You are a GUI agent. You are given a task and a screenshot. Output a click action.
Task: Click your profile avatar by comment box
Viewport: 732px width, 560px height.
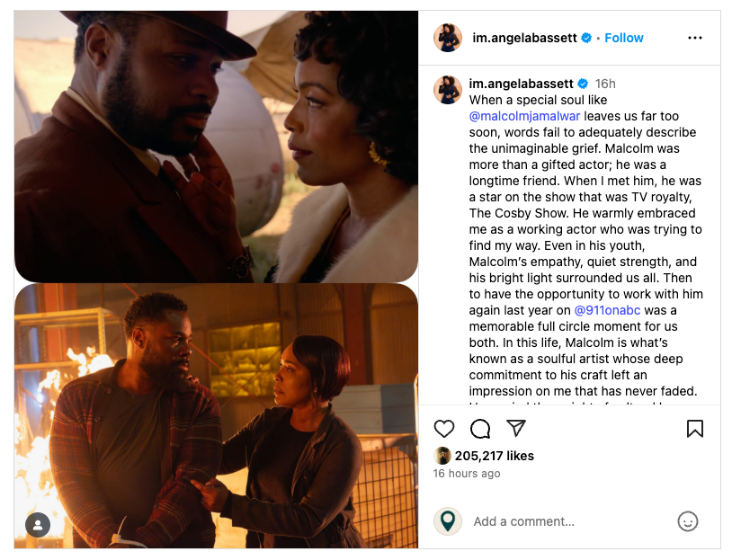click(447, 520)
